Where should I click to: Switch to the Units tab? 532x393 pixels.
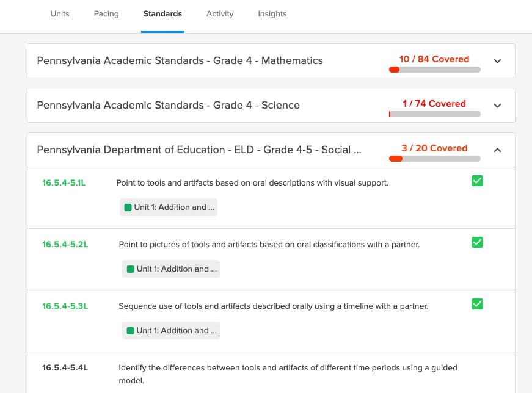(60, 14)
